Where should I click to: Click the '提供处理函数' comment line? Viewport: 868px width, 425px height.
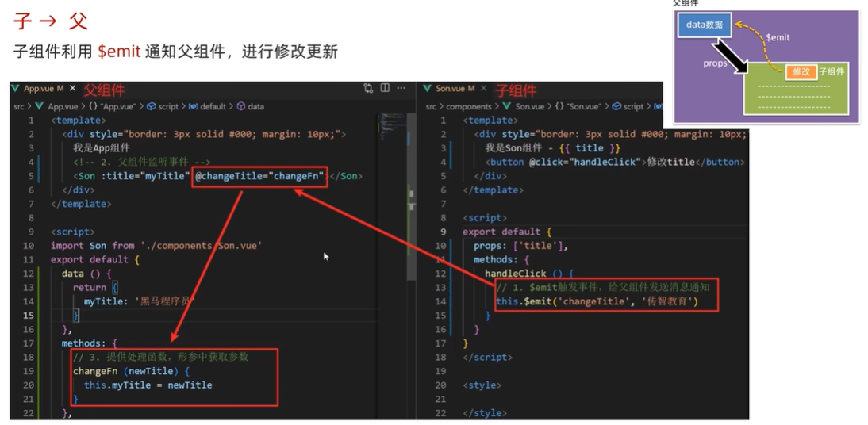coord(160,357)
